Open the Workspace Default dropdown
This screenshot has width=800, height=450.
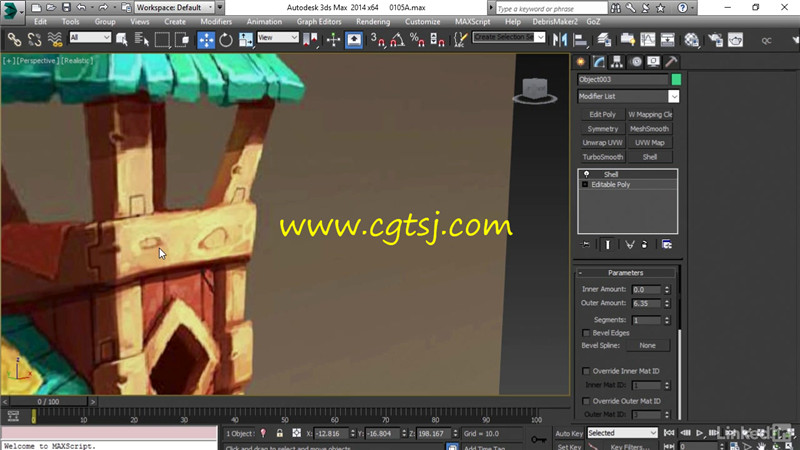click(x=174, y=8)
